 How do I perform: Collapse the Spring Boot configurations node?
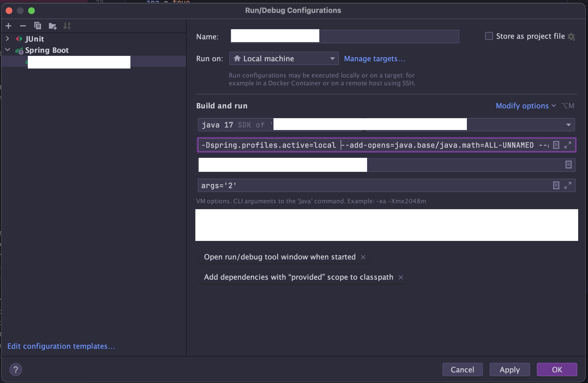(8, 50)
